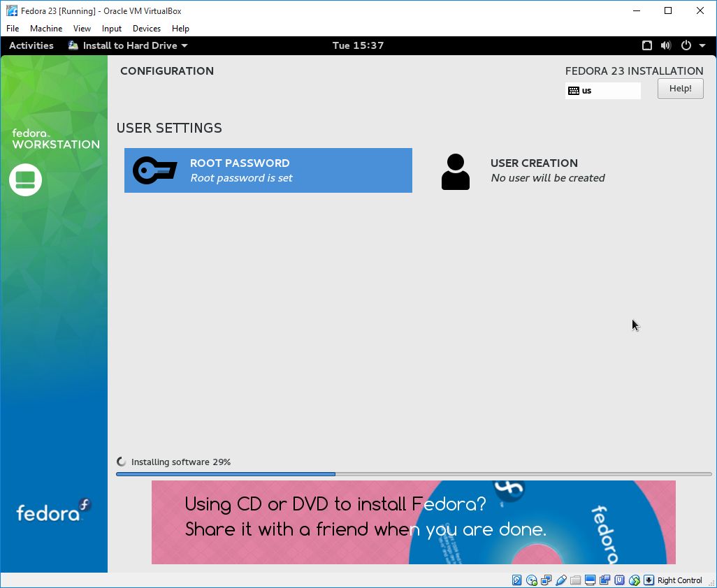Click the Fedora CD/DVD promotional banner
This screenshot has width=717, height=588.
[x=414, y=522]
